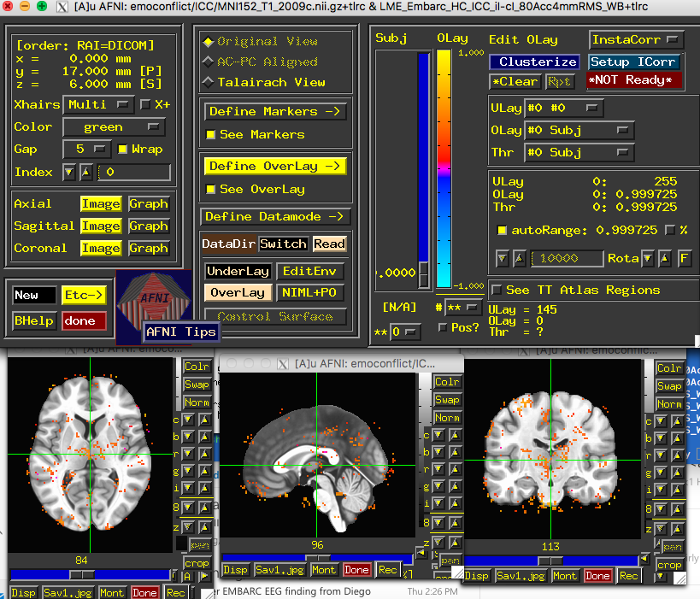Click the 'c' down arrow in the coronal viewer
Screen dimensions: 700x599
661,421
